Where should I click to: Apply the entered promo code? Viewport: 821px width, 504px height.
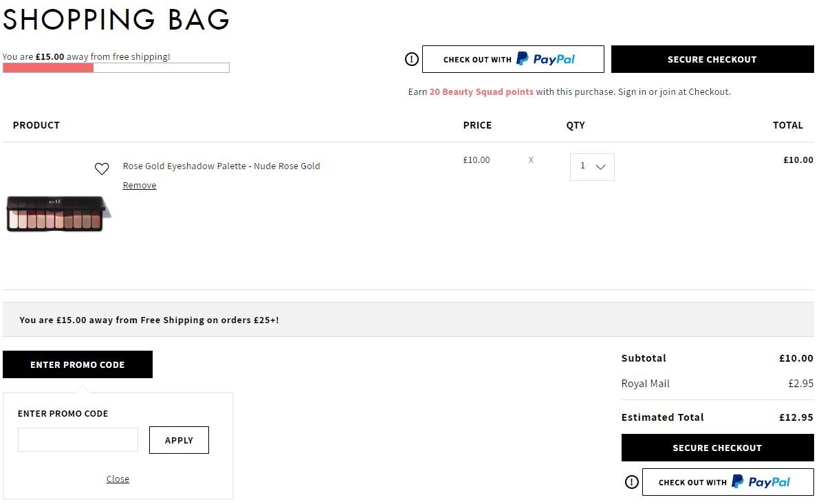tap(179, 440)
